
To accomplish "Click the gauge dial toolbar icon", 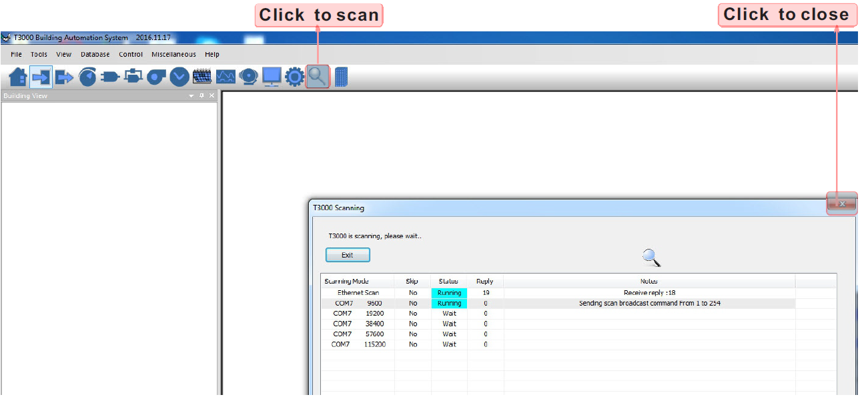I will coord(87,77).
